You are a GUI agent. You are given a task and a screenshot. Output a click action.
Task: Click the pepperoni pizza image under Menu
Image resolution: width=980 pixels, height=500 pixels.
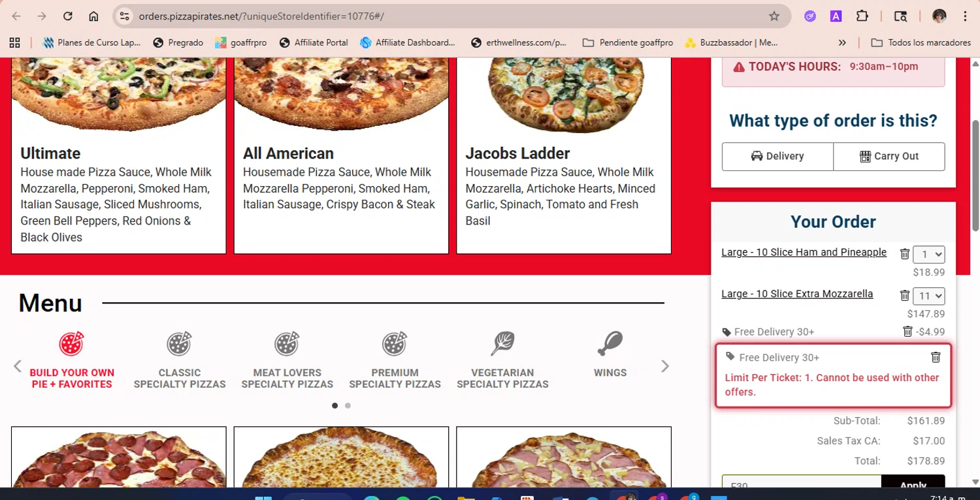tap(119, 459)
